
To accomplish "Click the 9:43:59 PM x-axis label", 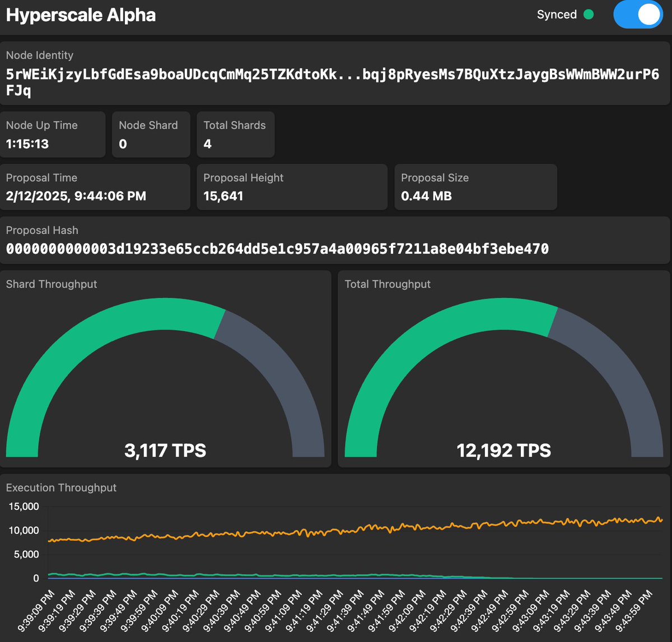I will pos(635,610).
